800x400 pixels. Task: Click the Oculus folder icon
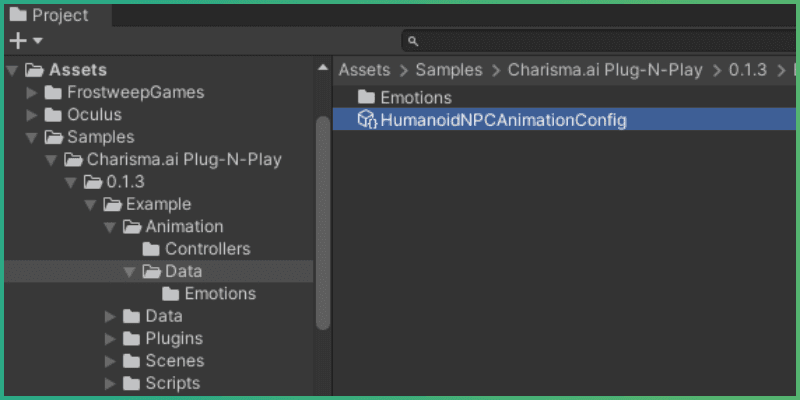[x=54, y=115]
